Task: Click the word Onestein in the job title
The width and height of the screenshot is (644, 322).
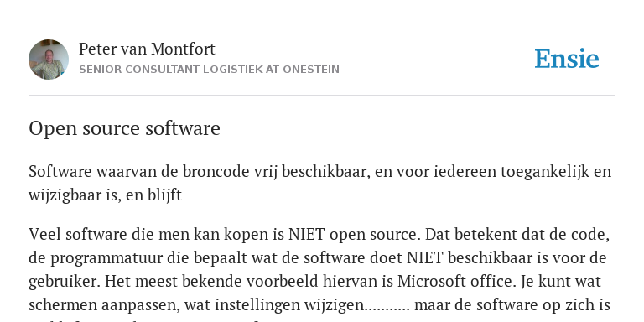Action: (x=311, y=70)
